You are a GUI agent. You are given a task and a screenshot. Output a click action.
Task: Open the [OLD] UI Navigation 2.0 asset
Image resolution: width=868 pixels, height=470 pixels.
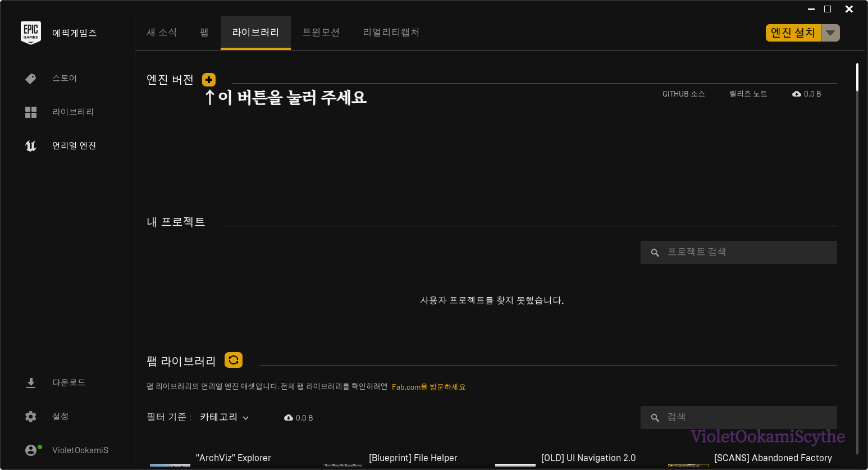588,458
